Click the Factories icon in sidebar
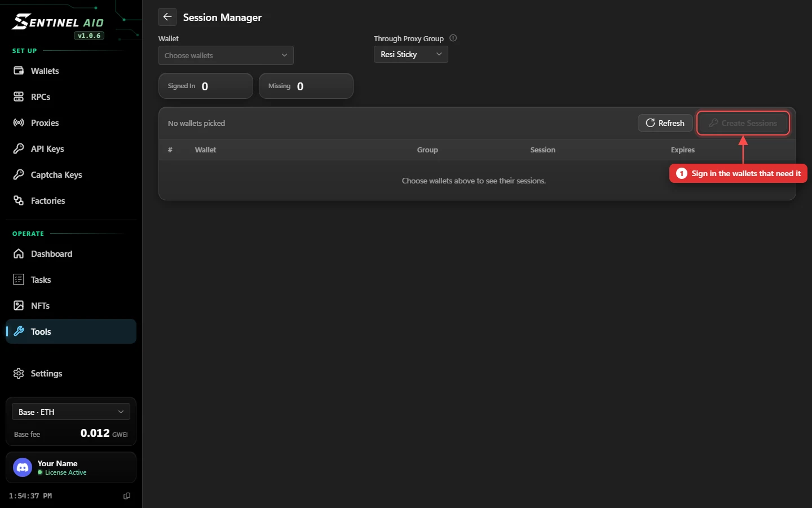 point(19,200)
